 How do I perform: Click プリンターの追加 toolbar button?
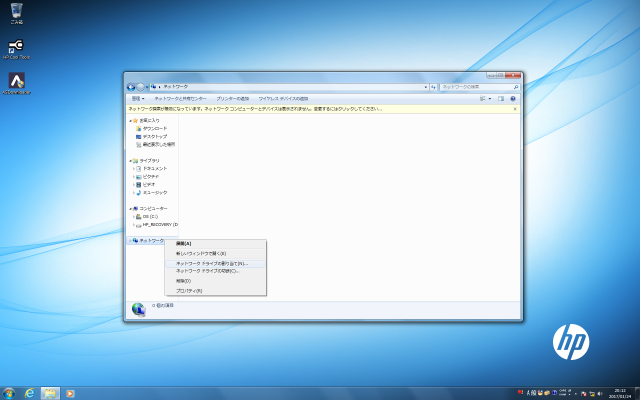(233, 99)
